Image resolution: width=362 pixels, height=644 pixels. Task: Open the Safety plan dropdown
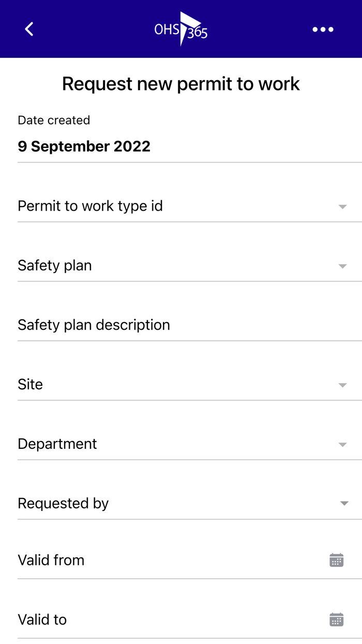[x=342, y=266]
